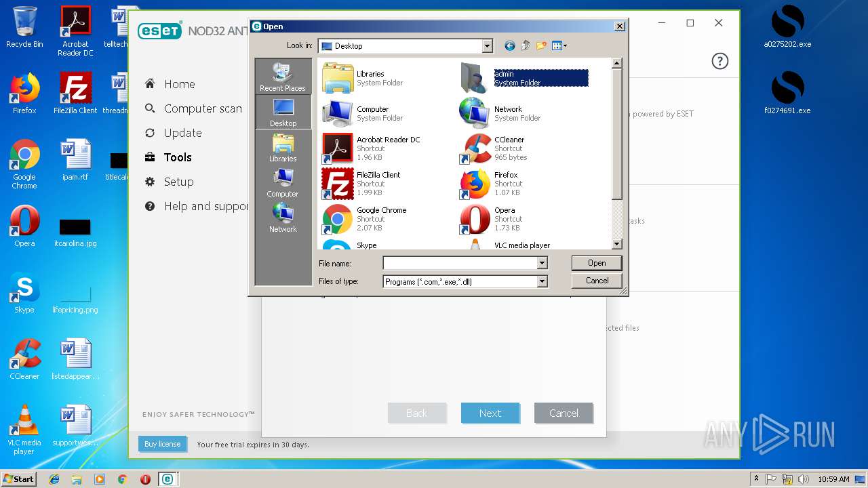Select Libraries in the places bar
Viewport: 868px width, 488px height.
click(283, 148)
